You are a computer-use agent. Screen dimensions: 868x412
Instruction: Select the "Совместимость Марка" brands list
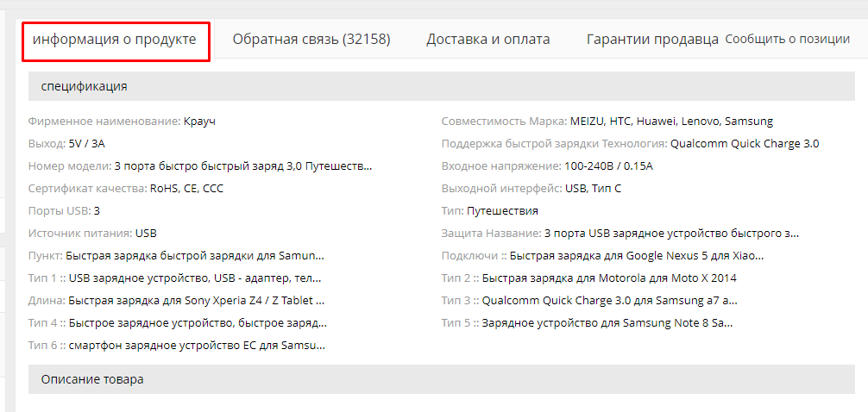[x=671, y=122]
